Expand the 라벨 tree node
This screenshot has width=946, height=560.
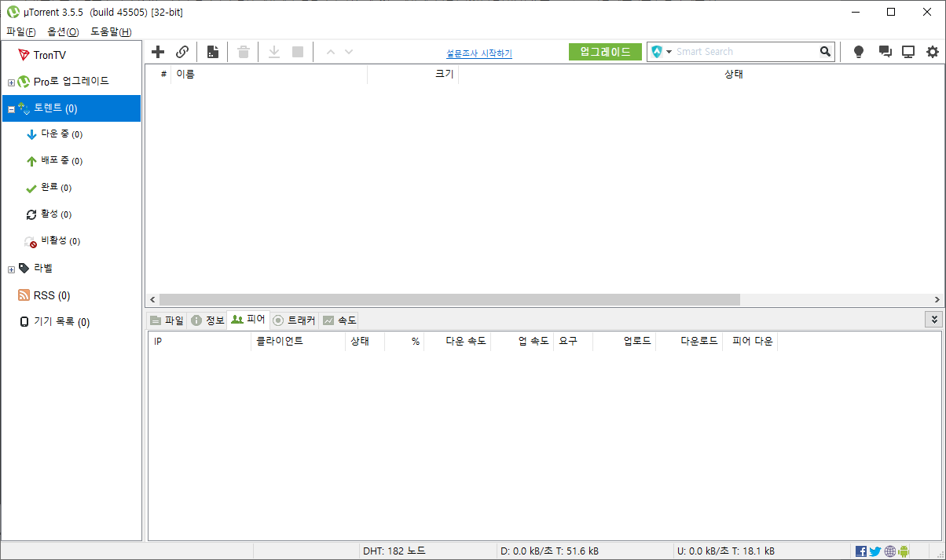click(11, 269)
